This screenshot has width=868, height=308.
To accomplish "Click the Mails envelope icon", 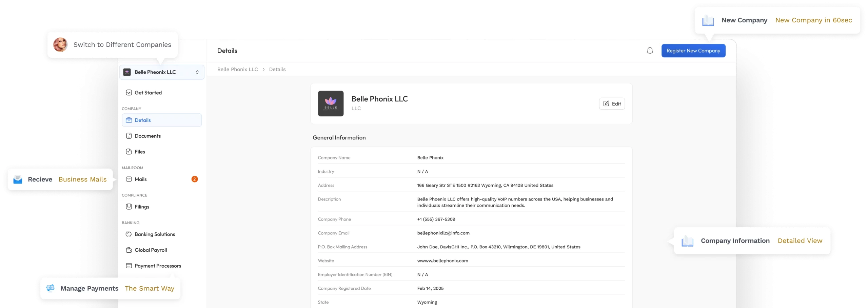I will [129, 179].
